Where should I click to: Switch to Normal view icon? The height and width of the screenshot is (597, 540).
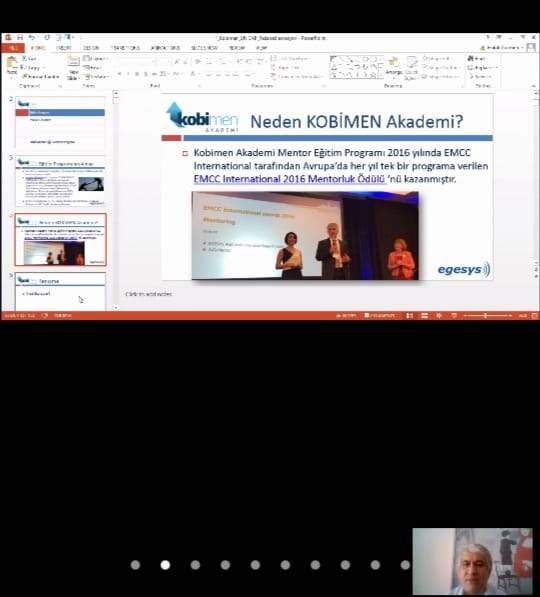coord(410,316)
